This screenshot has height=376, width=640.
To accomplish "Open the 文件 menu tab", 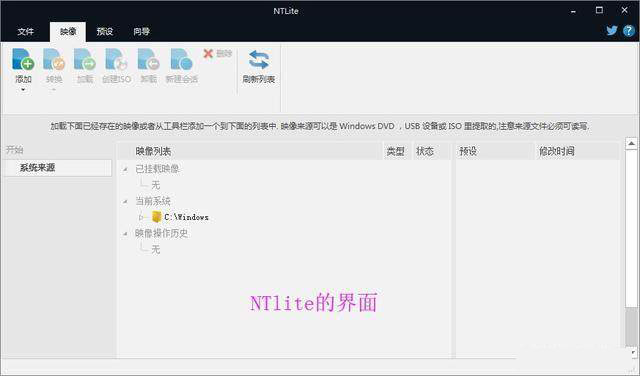I will [25, 31].
